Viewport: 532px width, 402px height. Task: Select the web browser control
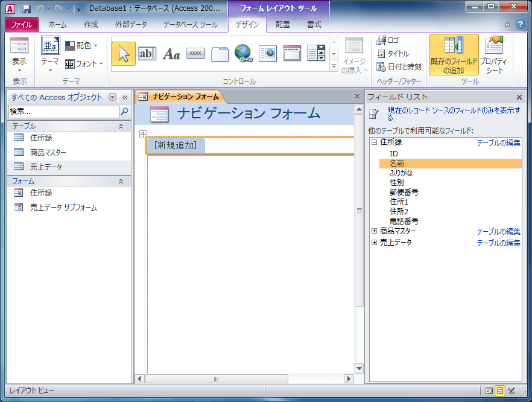pyautogui.click(x=268, y=54)
